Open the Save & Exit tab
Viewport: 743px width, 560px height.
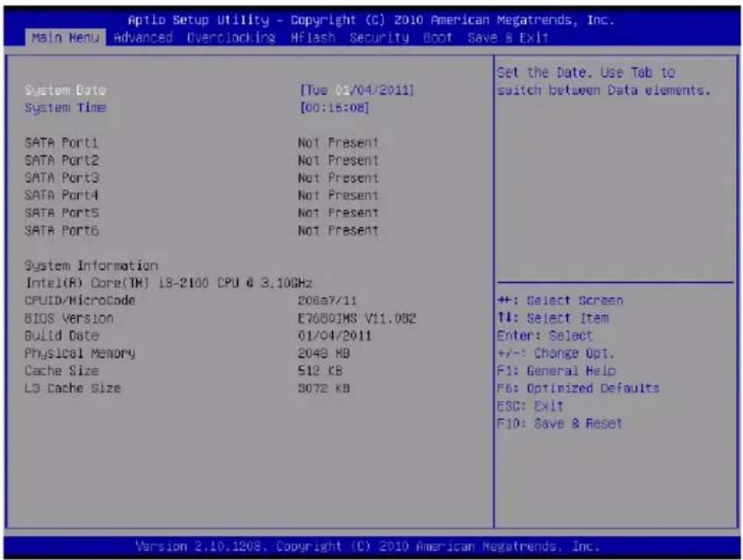(507, 37)
